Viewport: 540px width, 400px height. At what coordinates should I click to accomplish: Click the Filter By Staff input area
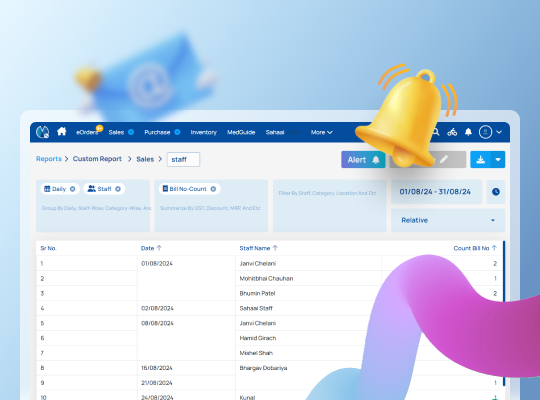tap(330, 206)
